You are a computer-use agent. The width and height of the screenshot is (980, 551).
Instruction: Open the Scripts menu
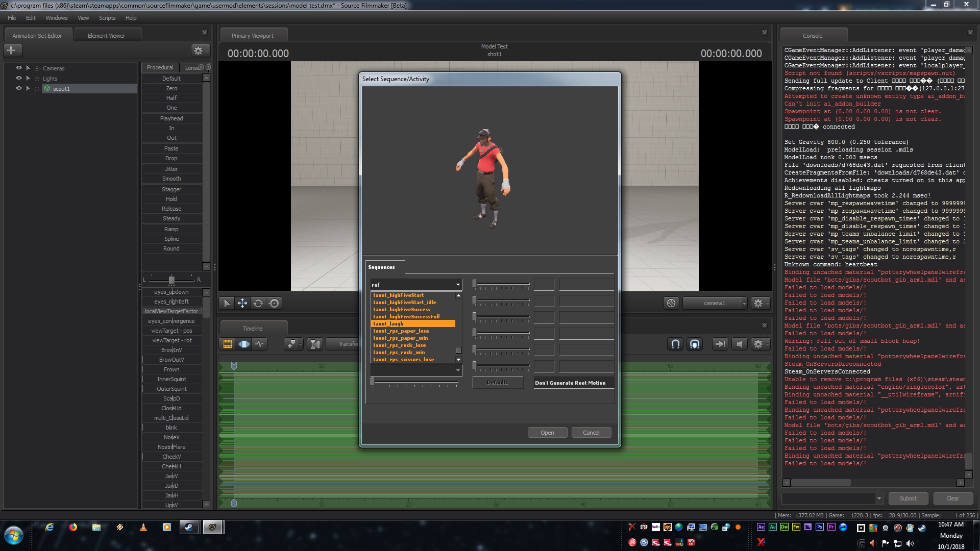point(107,18)
